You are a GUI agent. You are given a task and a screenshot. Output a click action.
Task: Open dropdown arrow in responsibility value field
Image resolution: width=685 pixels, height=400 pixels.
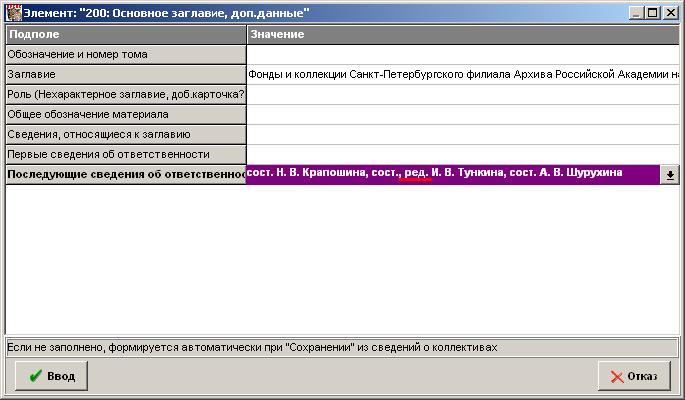(x=670, y=175)
